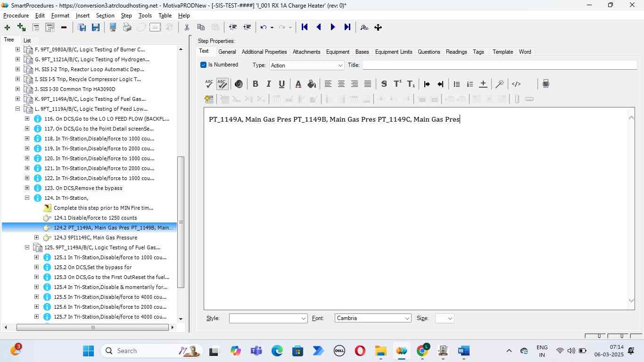
Task: Open highlight fill color bucket
Action: 311,84
